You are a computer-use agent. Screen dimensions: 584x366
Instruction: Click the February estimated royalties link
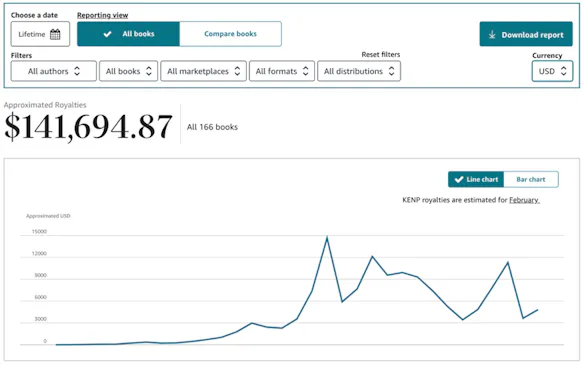(x=524, y=200)
